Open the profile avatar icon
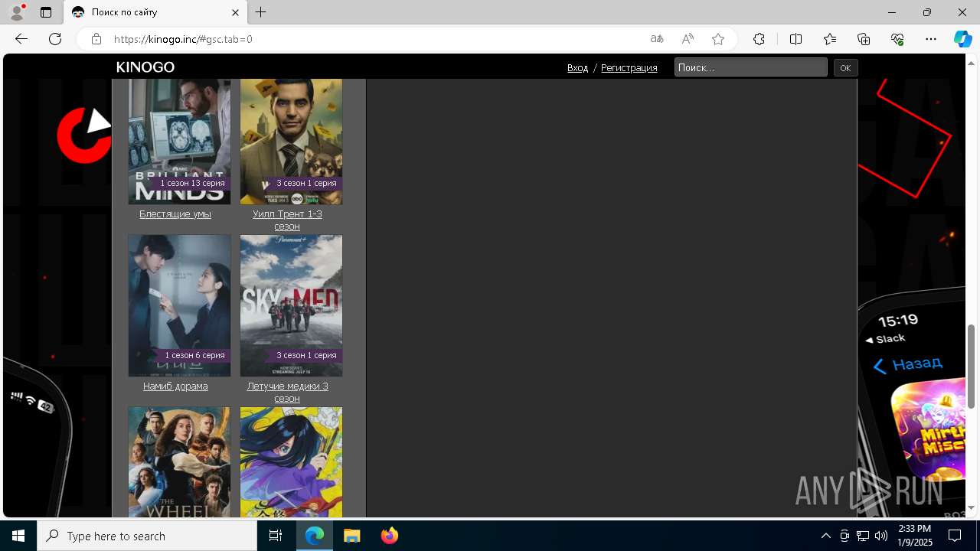This screenshot has width=980, height=551. point(16,12)
